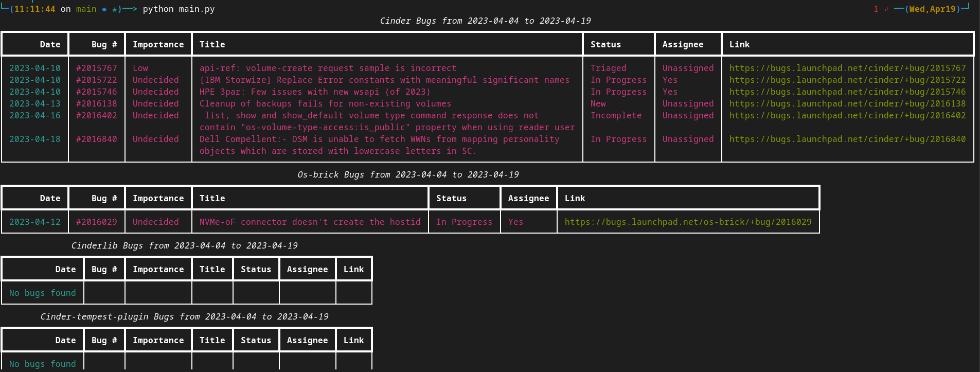Click the Importance header in Cinderlib table
Screen dimensions: 980x372
[x=158, y=269]
